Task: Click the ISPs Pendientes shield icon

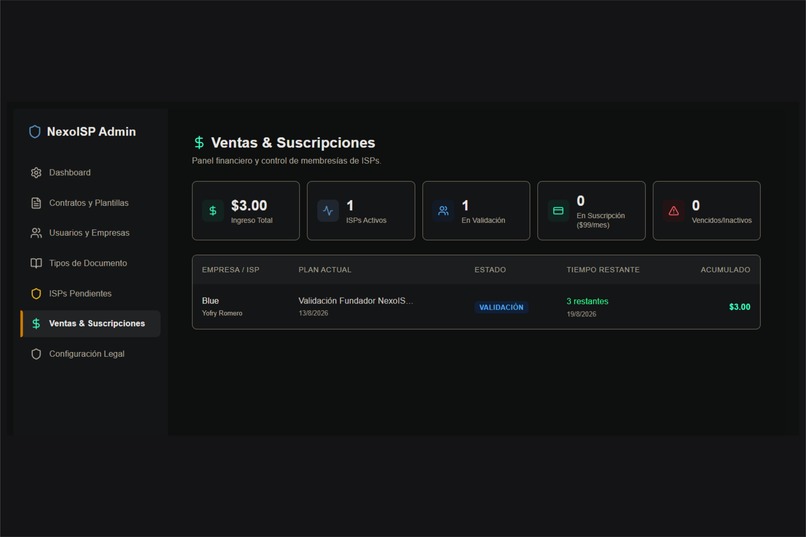Action: coord(36,293)
